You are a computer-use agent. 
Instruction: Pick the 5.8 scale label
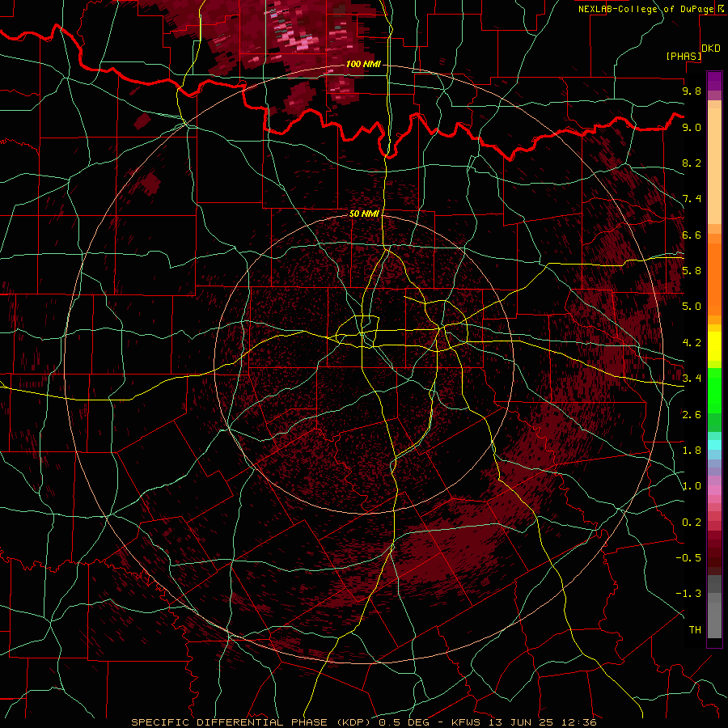[692, 271]
